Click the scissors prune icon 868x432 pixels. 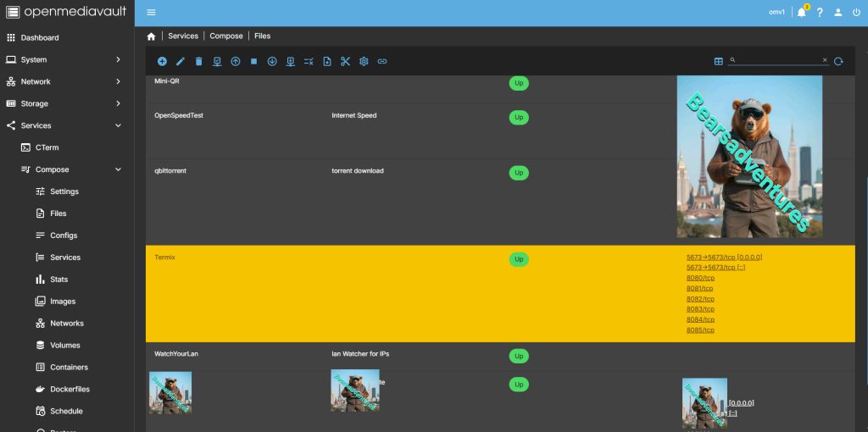pyautogui.click(x=345, y=61)
